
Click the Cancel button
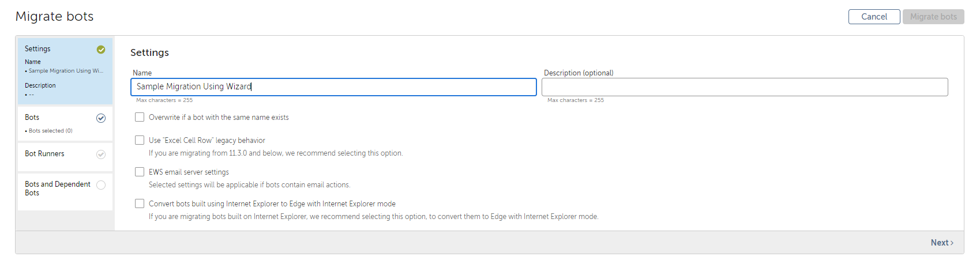[x=874, y=17]
